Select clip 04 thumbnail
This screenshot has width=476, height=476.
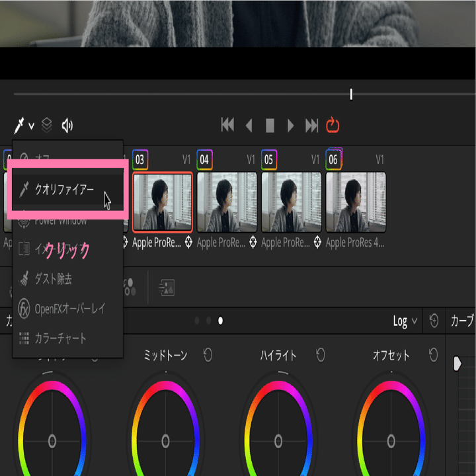[x=227, y=202]
